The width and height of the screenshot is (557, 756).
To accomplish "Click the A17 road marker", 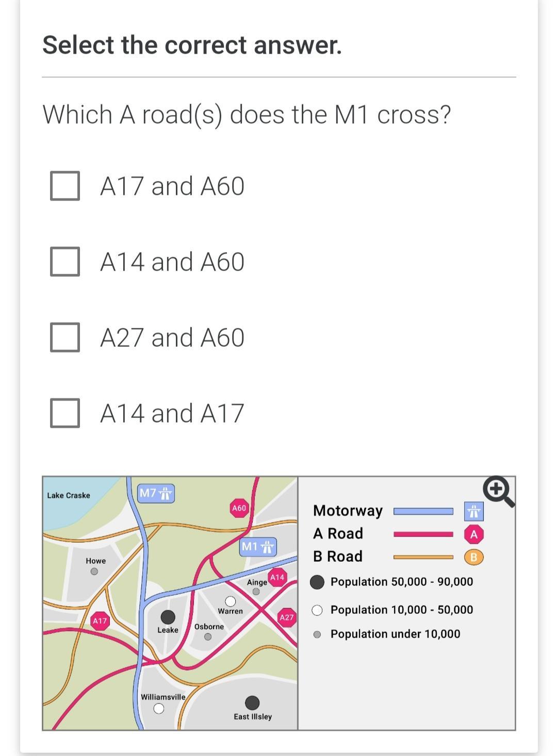I will (100, 621).
